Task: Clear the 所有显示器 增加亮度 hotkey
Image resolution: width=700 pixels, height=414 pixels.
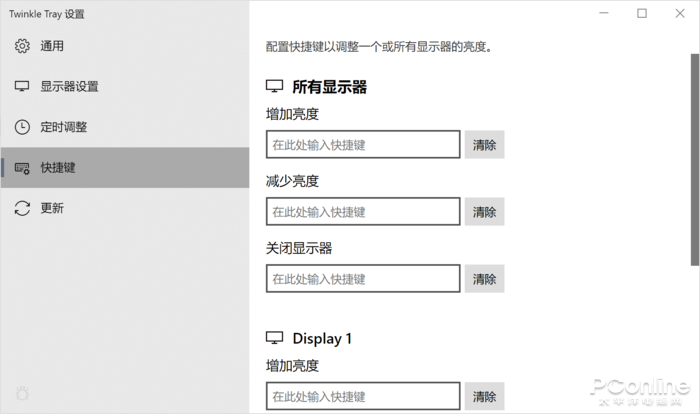Action: 485,145
